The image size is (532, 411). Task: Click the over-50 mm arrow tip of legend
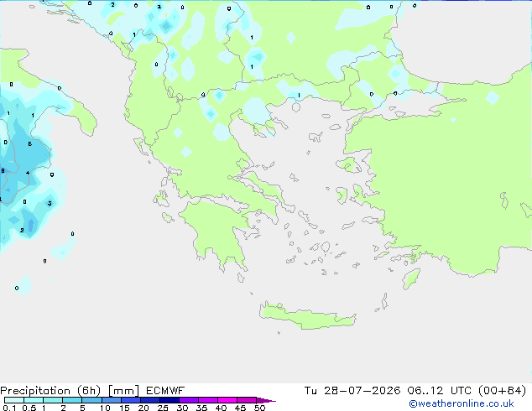[x=266, y=400]
